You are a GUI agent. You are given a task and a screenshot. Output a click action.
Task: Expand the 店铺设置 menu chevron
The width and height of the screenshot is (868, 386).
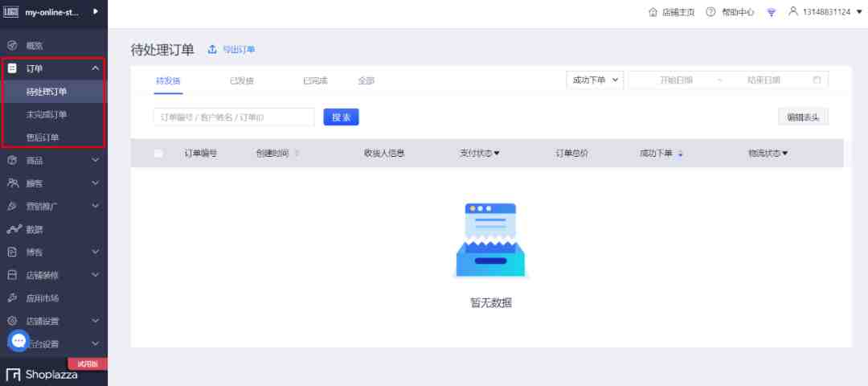[95, 321]
